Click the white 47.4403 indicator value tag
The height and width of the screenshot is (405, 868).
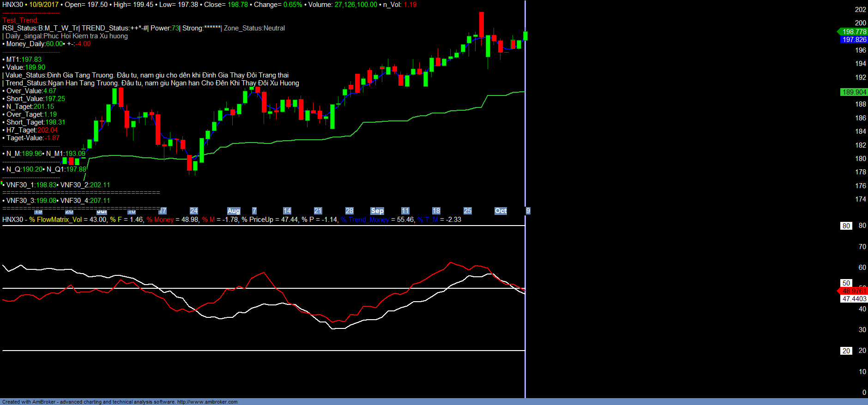click(854, 299)
